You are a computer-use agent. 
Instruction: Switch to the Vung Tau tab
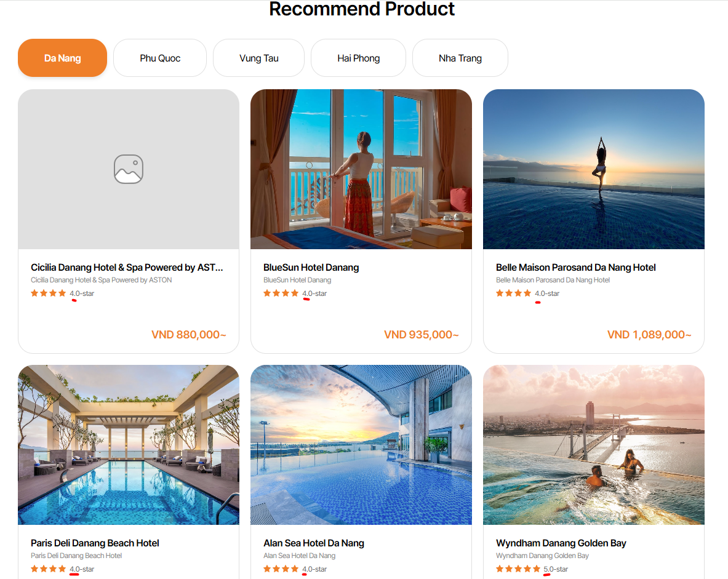coord(258,58)
